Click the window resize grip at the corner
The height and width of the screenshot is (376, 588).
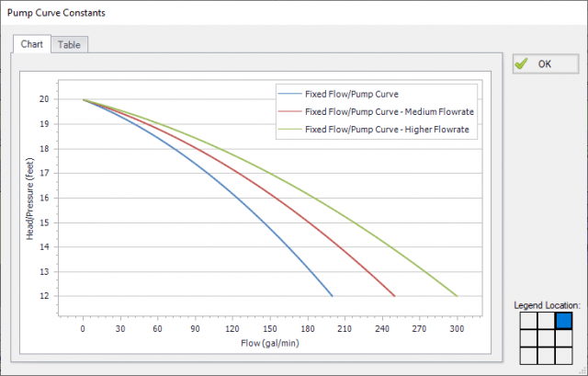[584, 372]
